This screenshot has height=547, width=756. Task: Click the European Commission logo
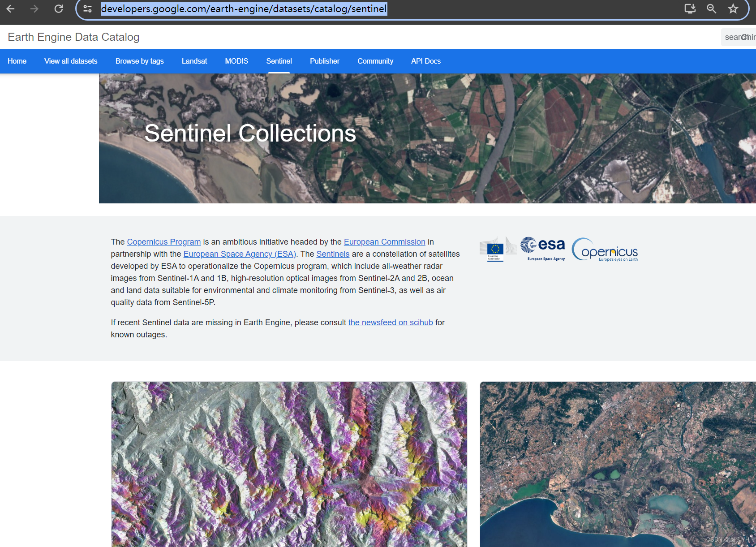pyautogui.click(x=498, y=249)
